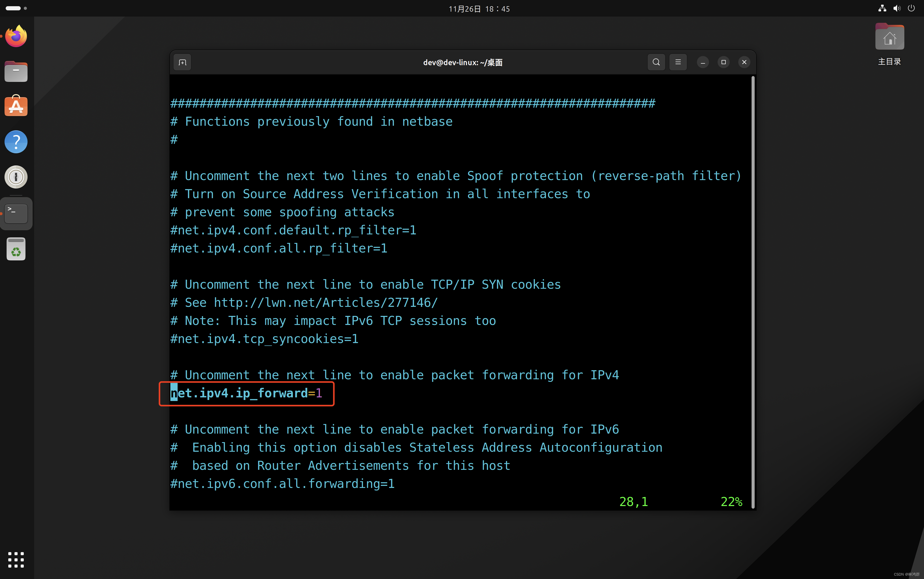Click the lwn.net Articles URL line
The image size is (924, 579).
point(304,302)
